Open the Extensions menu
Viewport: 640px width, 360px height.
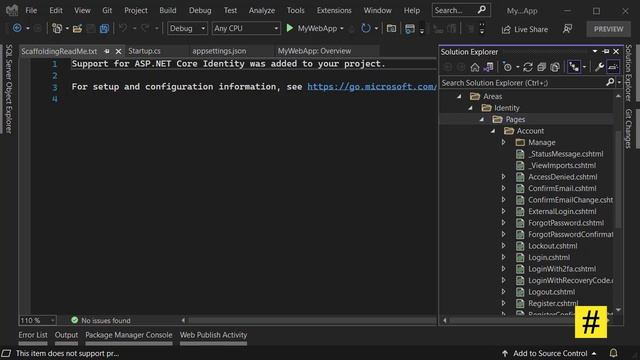(334, 10)
